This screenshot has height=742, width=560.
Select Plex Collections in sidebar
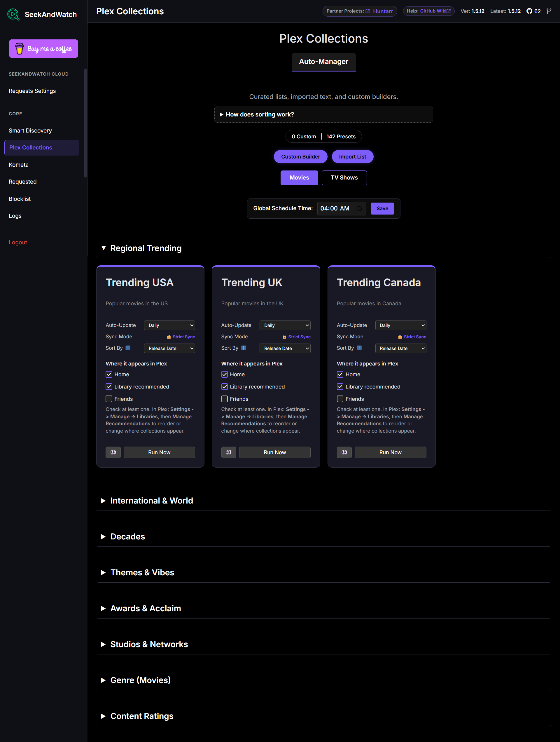click(42, 148)
